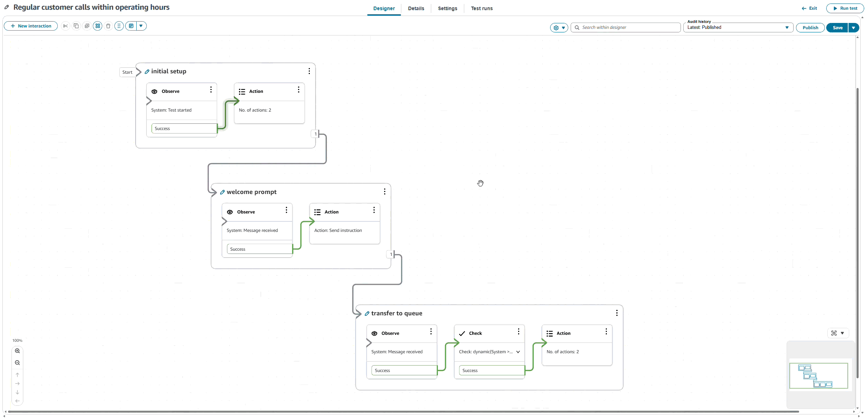868x420 pixels.
Task: Click the trash delete icon in toolbar
Action: (x=108, y=26)
